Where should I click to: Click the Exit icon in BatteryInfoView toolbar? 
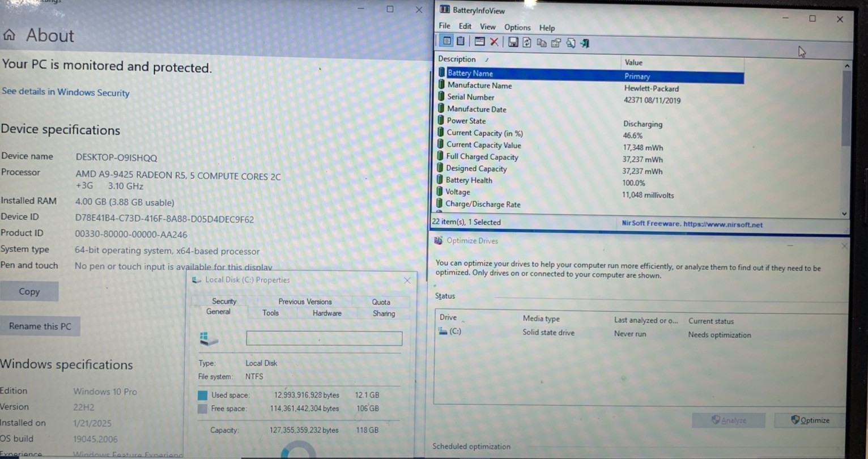(x=585, y=44)
